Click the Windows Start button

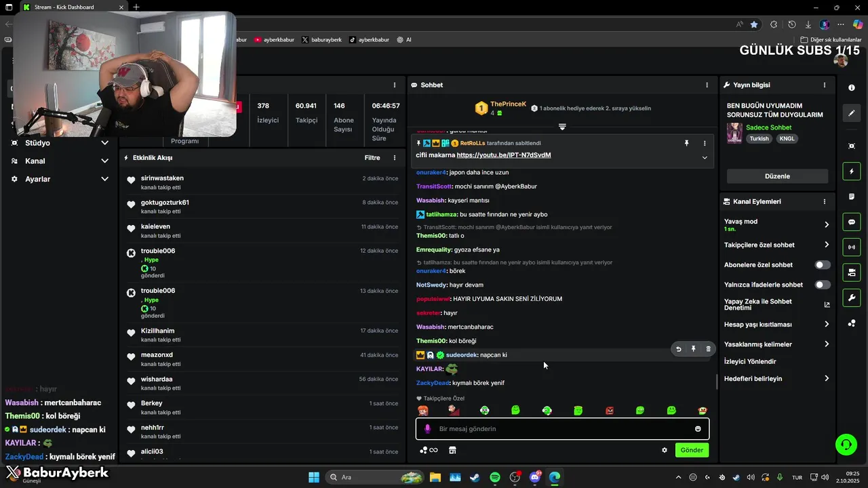314,477
